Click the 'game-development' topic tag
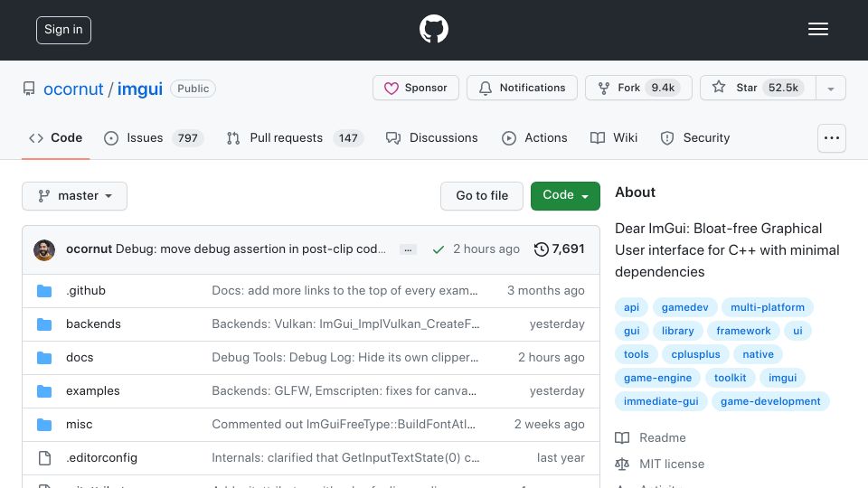This screenshot has width=868, height=488. pyautogui.click(x=770, y=401)
